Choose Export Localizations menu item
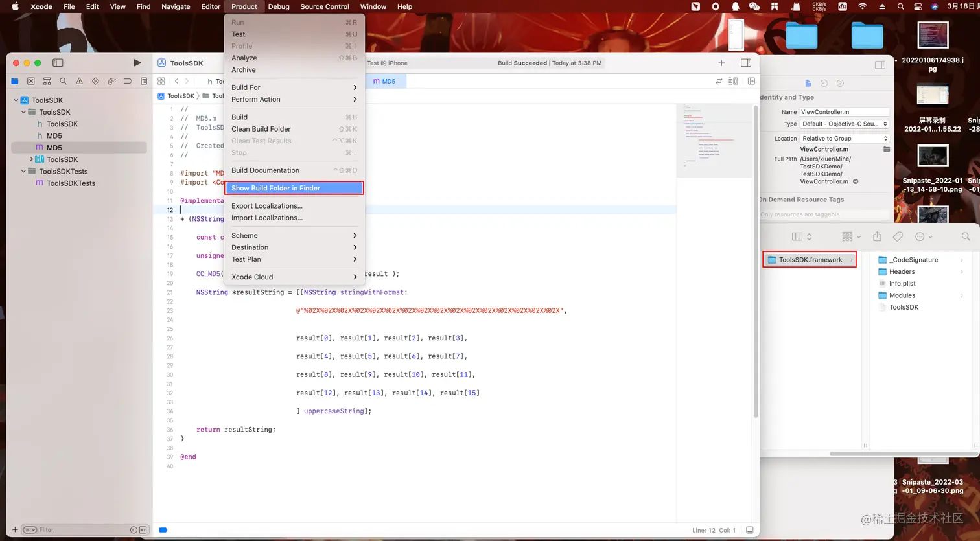This screenshot has width=980, height=541. 294,206
